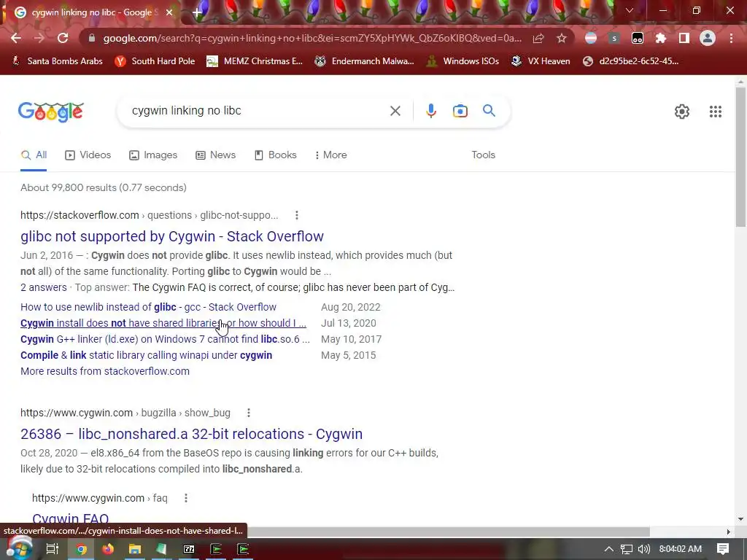This screenshot has height=560, width=747.
Task: Open 'Cygwin G++ linker (ld.exe)' link
Action: (x=165, y=340)
